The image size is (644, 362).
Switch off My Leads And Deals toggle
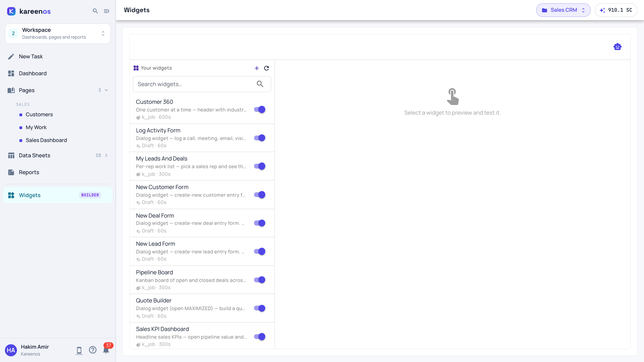[x=259, y=166]
